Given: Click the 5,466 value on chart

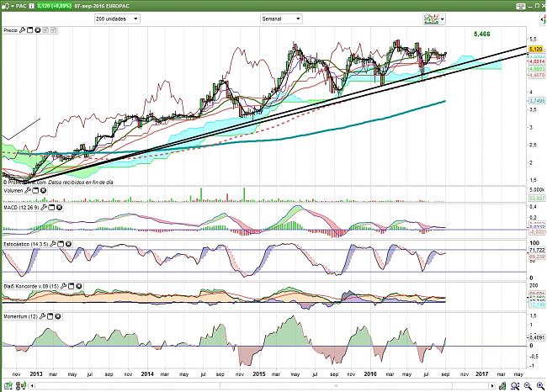Looking at the screenshot, I should [x=481, y=34].
